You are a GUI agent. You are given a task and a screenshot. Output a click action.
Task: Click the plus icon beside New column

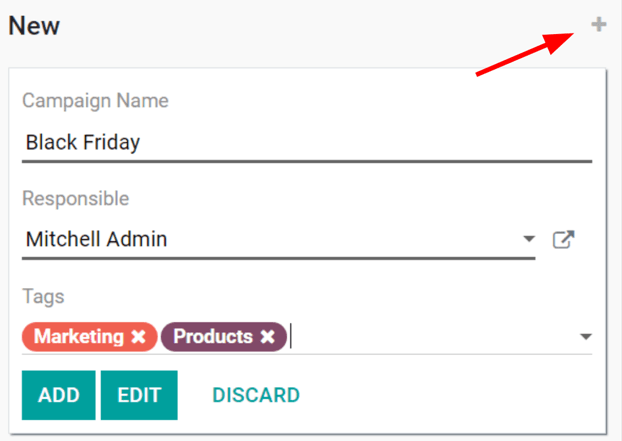coord(598,25)
